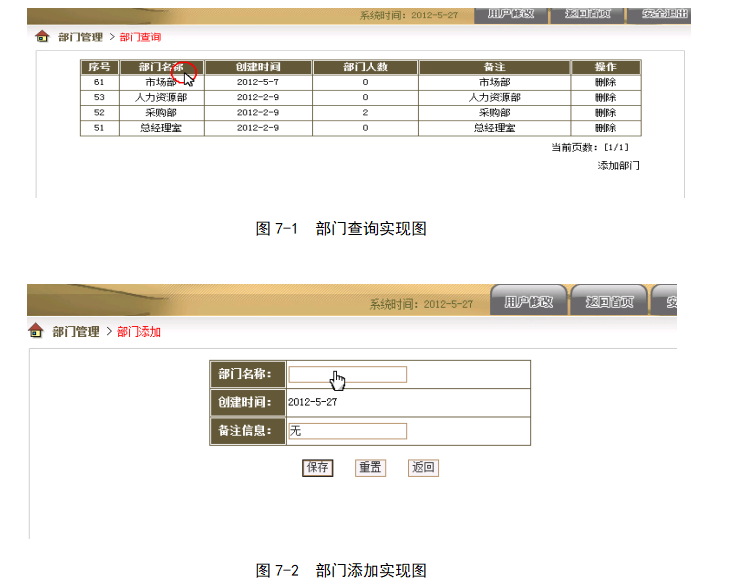Viewport: 749px width, 587px height.
Task: Open 用户修改 tab in top query page header
Action: [x=511, y=14]
